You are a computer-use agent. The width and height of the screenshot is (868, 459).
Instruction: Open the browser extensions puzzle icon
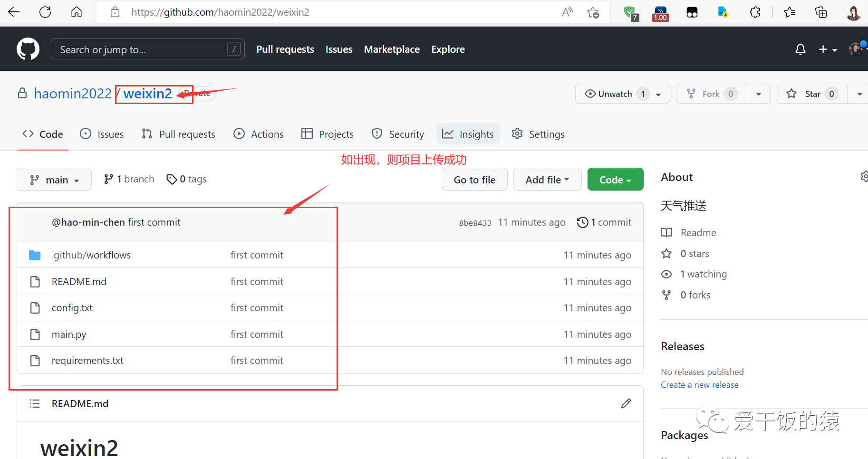(x=755, y=12)
